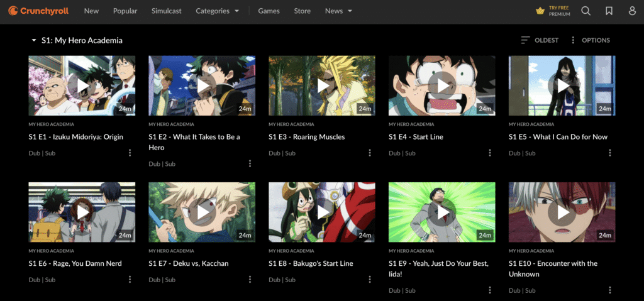The height and width of the screenshot is (301, 644).
Task: Open the Games page
Action: [269, 11]
